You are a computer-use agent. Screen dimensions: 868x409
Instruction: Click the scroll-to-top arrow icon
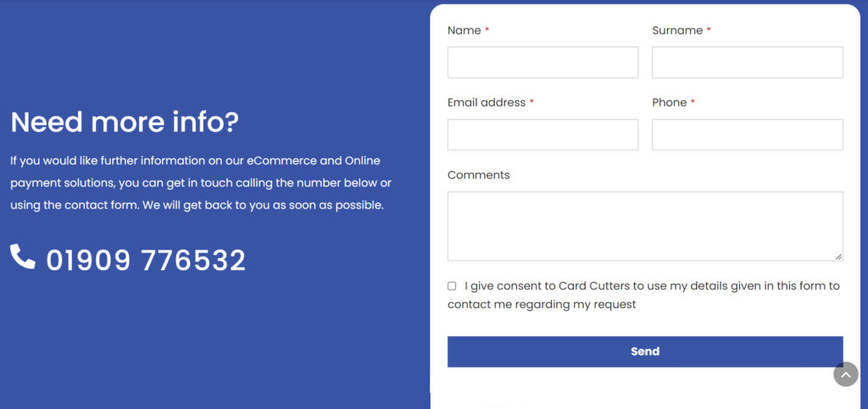(x=846, y=374)
